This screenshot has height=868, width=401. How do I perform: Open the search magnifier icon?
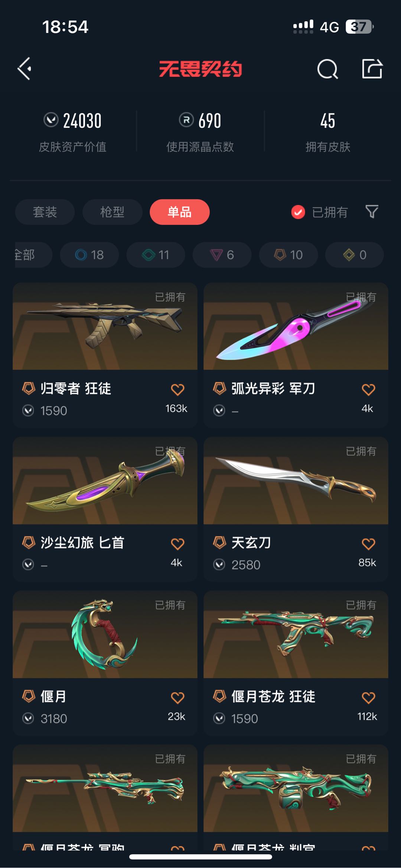click(x=327, y=69)
